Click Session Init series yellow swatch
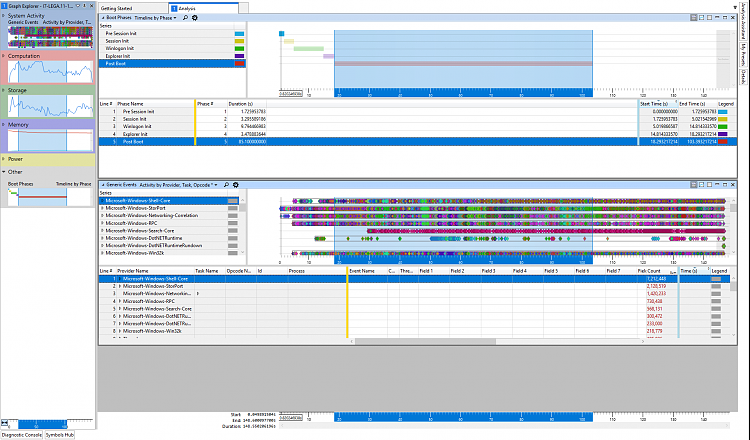This screenshot has width=750, height=440. click(239, 41)
